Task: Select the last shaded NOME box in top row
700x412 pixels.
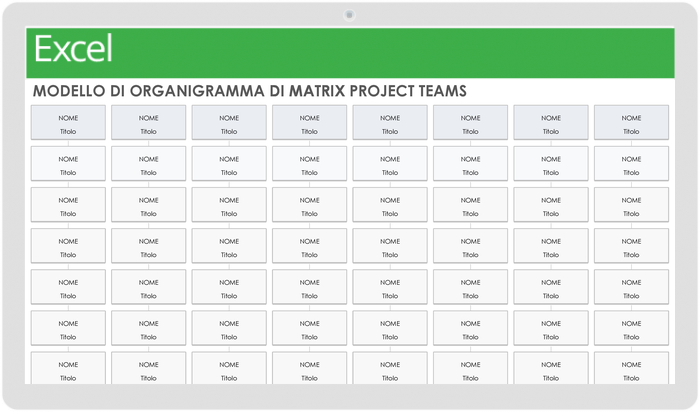Action: click(x=631, y=123)
